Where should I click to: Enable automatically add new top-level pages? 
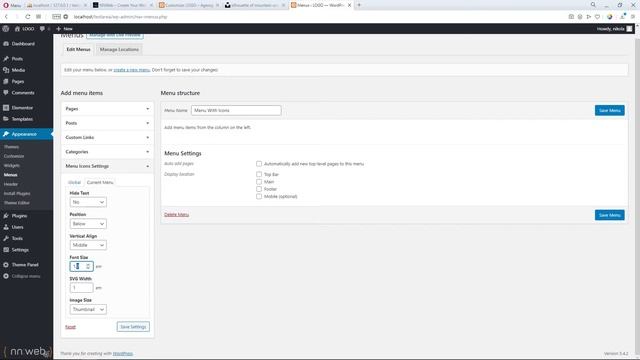pos(259,164)
